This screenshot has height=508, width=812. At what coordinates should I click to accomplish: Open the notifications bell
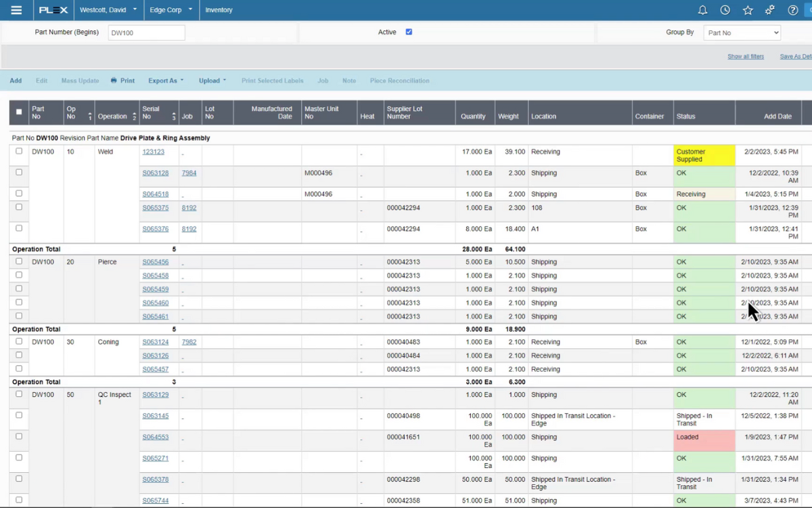(702, 10)
